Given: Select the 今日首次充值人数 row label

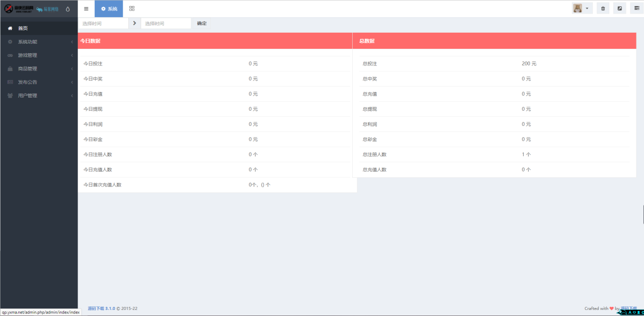Looking at the screenshot, I should click(102, 185).
